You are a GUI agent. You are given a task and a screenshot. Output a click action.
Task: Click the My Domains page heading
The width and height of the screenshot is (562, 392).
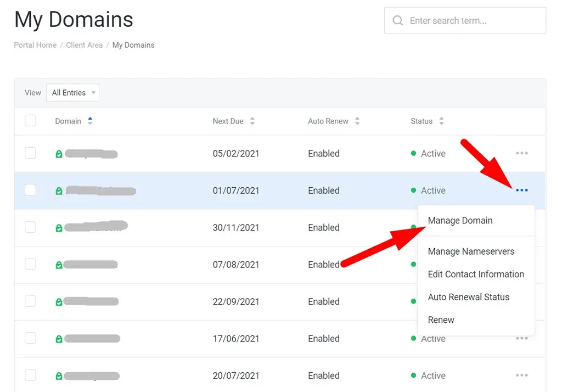74,19
